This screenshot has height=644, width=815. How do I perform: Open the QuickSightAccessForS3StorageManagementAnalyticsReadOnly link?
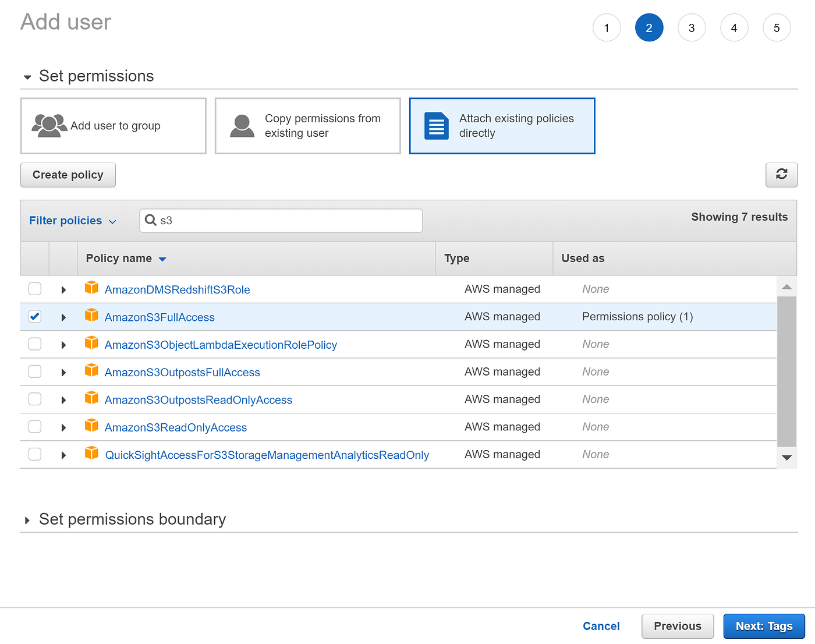267,454
